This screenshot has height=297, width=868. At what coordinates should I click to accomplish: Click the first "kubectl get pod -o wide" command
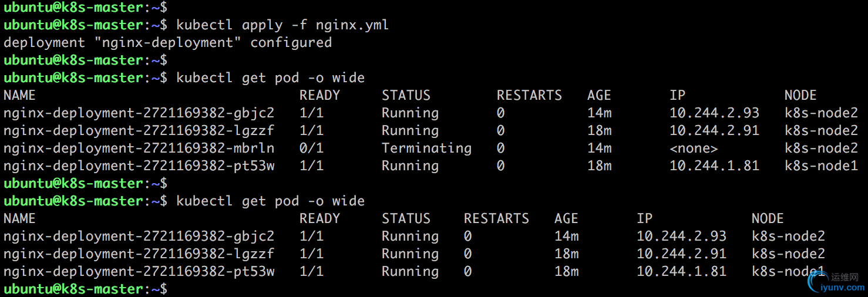271,78
